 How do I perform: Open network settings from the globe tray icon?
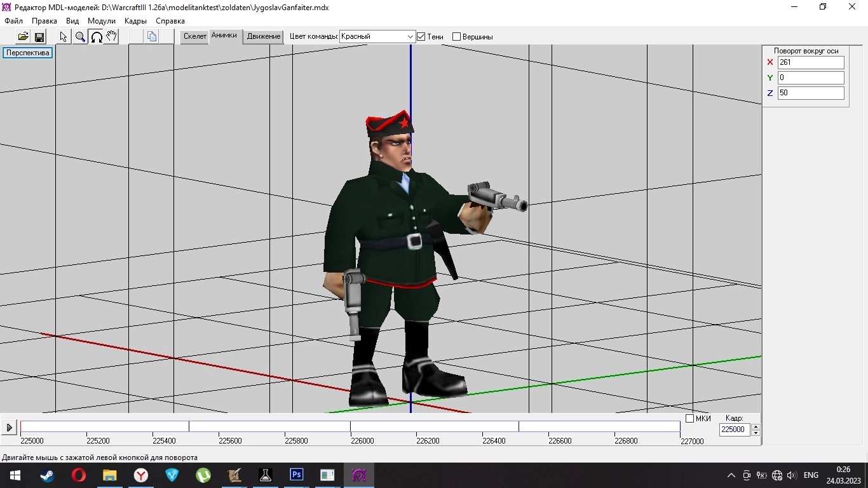point(776,475)
